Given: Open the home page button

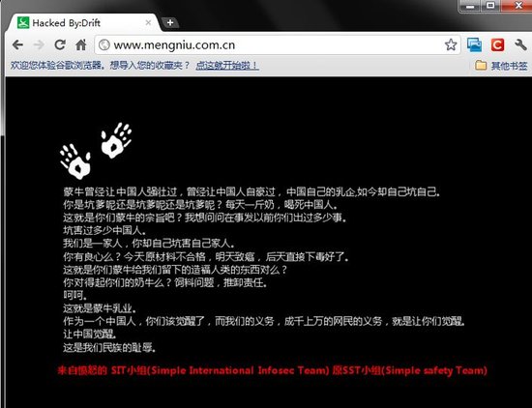Looking at the screenshot, I should pos(80,44).
